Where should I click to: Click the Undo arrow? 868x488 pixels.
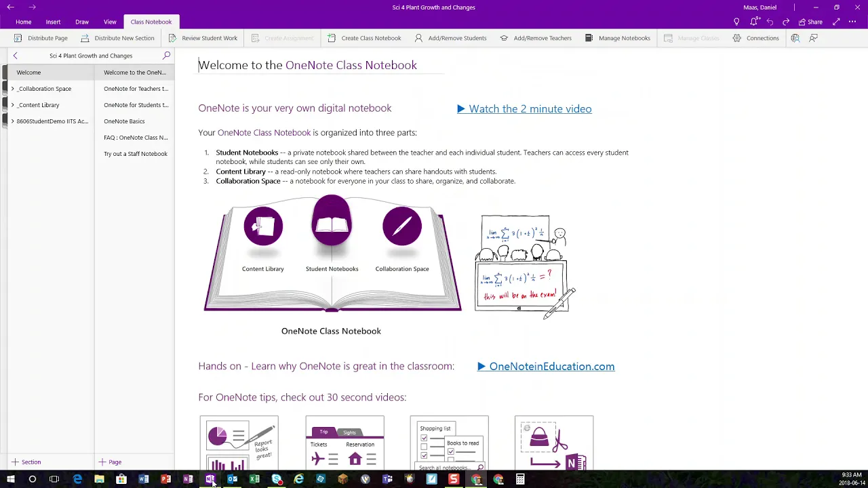coord(770,22)
